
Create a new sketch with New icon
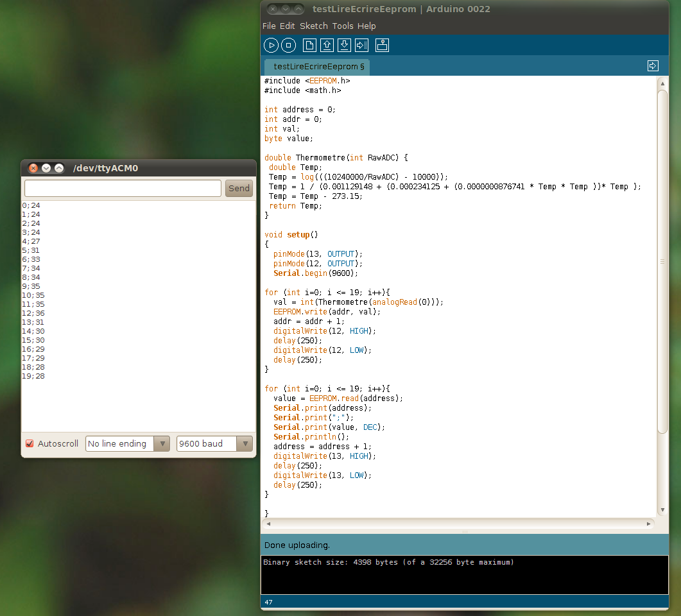coord(309,45)
